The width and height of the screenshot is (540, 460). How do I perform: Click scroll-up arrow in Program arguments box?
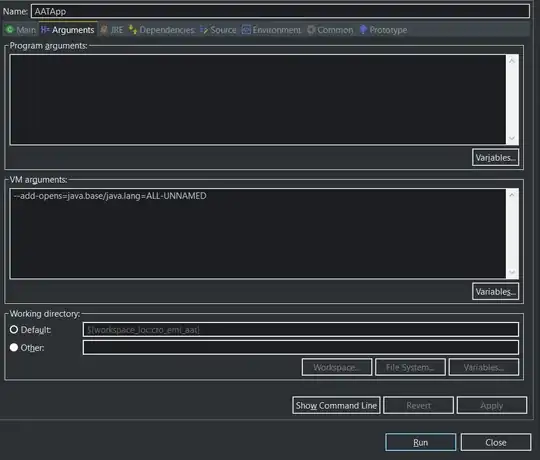pos(512,61)
